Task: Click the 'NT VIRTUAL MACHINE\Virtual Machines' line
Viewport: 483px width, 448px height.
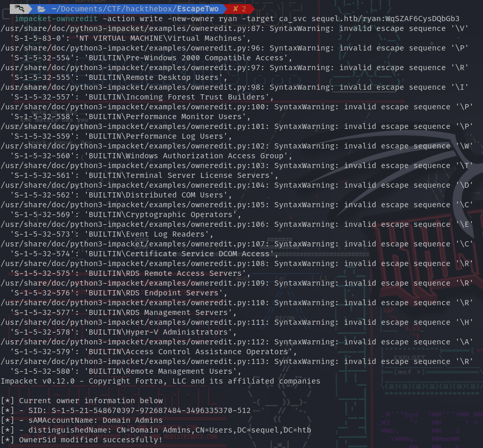Action: (130, 39)
